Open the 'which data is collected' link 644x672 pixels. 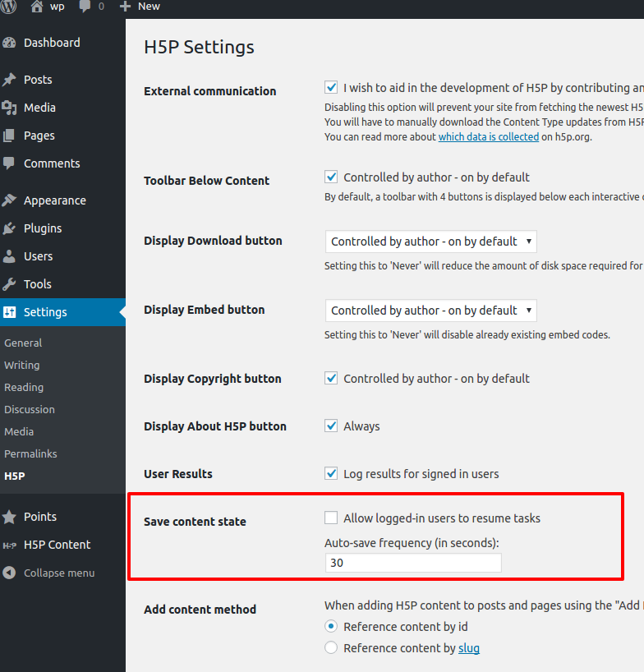489,136
